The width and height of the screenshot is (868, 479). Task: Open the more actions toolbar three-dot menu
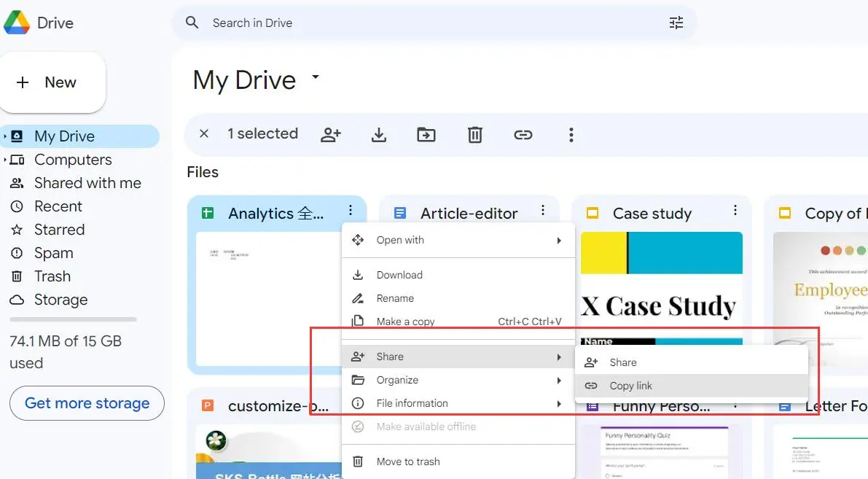point(571,134)
